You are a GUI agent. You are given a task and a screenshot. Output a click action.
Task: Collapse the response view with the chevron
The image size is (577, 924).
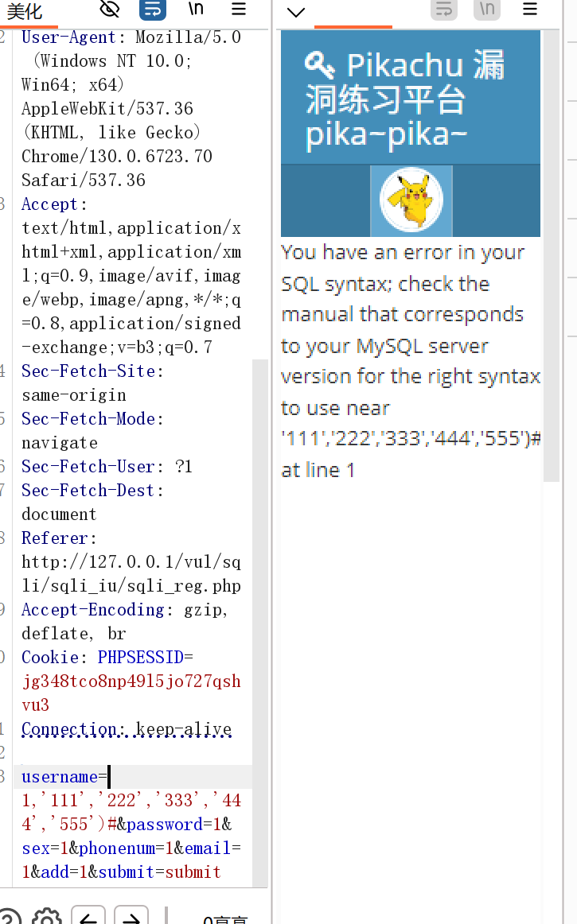(296, 13)
